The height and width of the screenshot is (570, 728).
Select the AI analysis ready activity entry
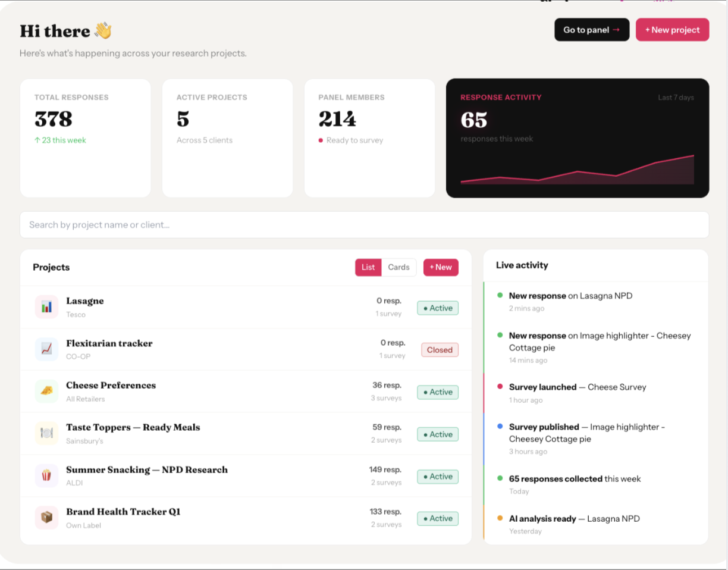click(596, 524)
